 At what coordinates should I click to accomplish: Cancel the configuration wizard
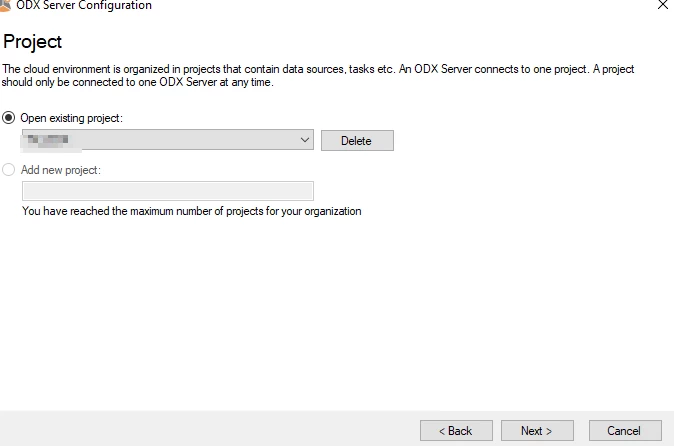(624, 431)
